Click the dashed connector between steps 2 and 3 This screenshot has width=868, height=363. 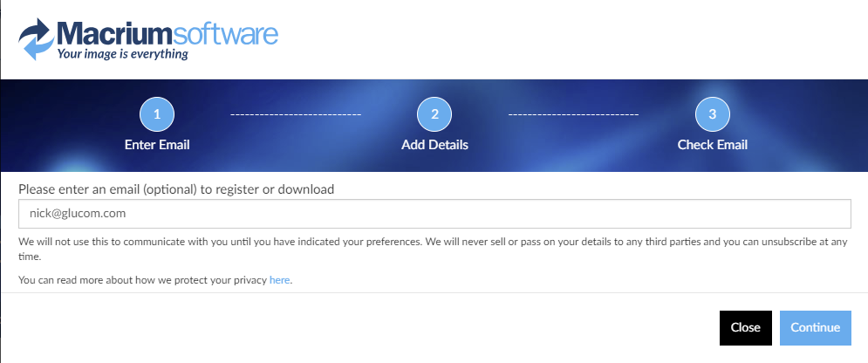pos(573,114)
